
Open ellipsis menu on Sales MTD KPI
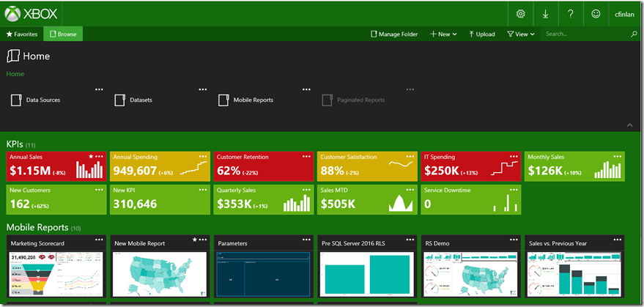(x=410, y=190)
